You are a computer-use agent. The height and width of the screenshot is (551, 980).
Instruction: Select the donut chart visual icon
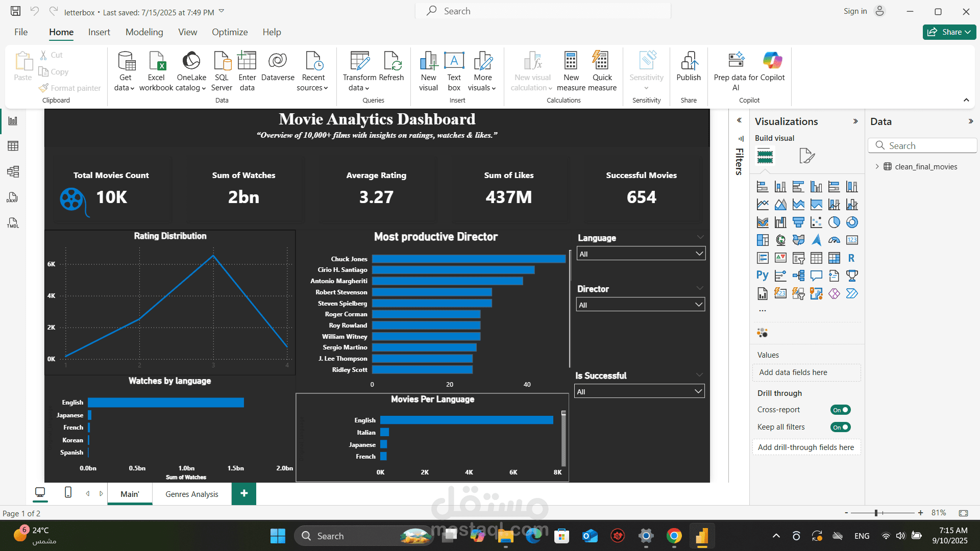[x=852, y=222]
